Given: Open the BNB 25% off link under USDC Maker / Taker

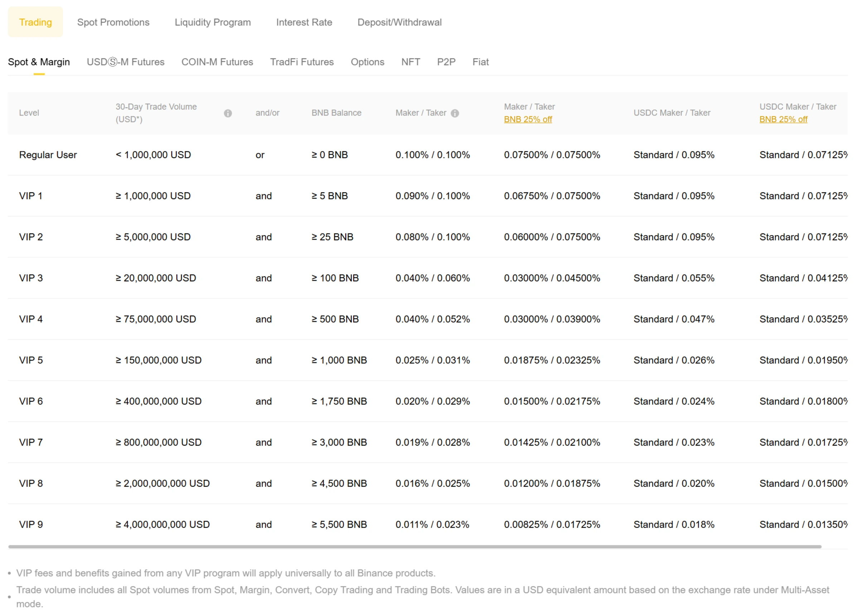Looking at the screenshot, I should point(783,119).
